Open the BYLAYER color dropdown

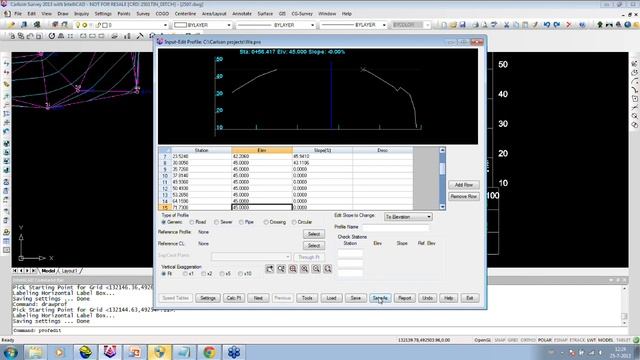[229, 25]
